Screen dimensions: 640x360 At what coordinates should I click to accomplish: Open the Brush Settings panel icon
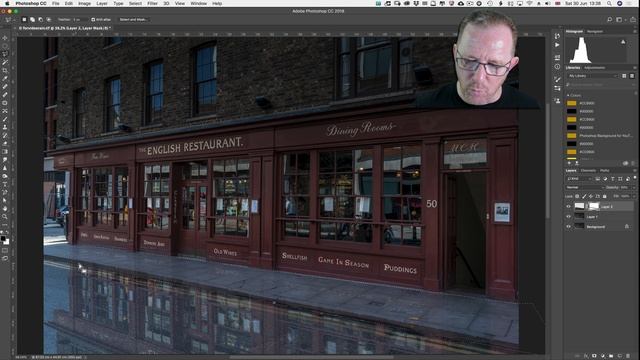[x=558, y=79]
